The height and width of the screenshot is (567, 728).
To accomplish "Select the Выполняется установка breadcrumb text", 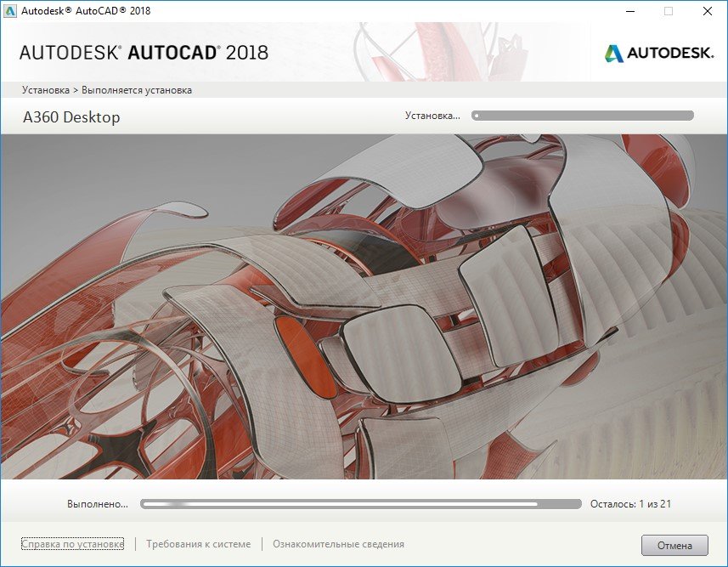I will (x=137, y=90).
